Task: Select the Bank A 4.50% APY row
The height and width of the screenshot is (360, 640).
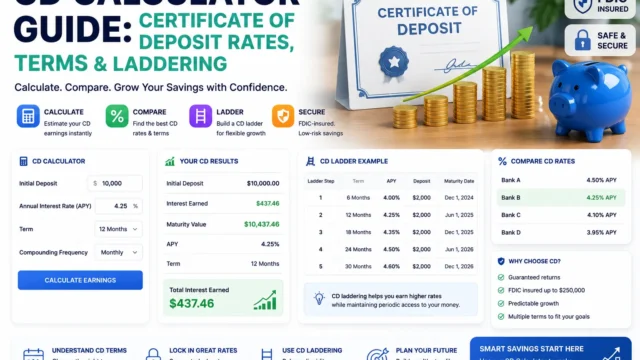Action: point(560,180)
